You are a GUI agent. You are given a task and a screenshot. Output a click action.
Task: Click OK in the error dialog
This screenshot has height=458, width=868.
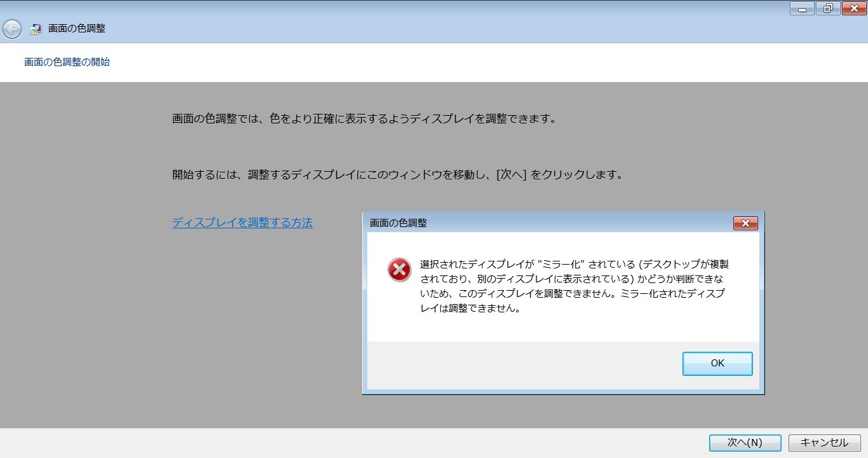coord(717,364)
